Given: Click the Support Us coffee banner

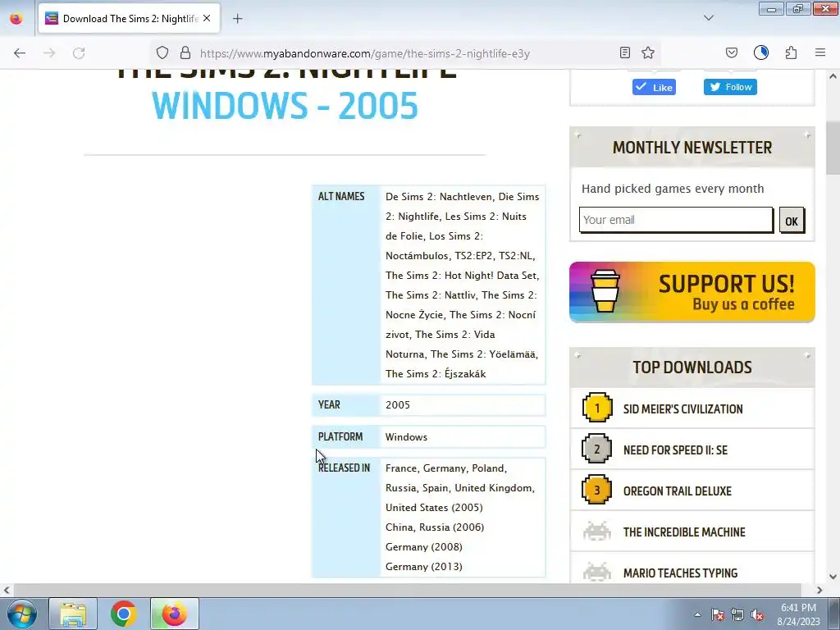Looking at the screenshot, I should pos(692,292).
